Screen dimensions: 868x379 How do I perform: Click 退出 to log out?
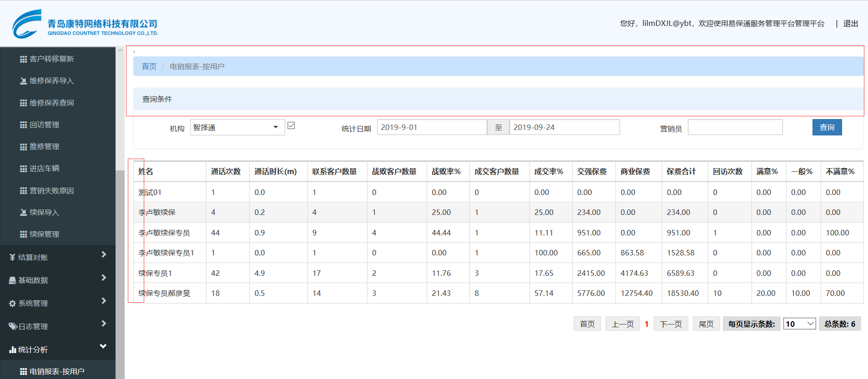point(851,24)
